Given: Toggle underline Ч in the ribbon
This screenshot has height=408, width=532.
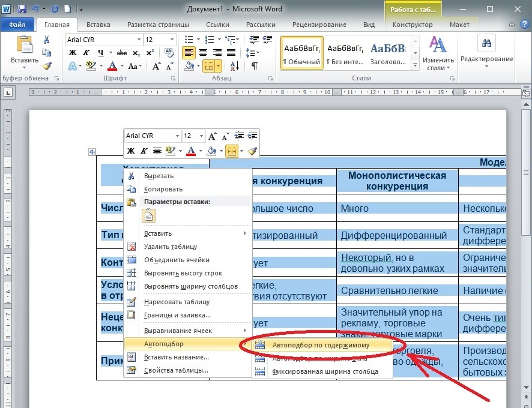Looking at the screenshot, I should point(100,53).
